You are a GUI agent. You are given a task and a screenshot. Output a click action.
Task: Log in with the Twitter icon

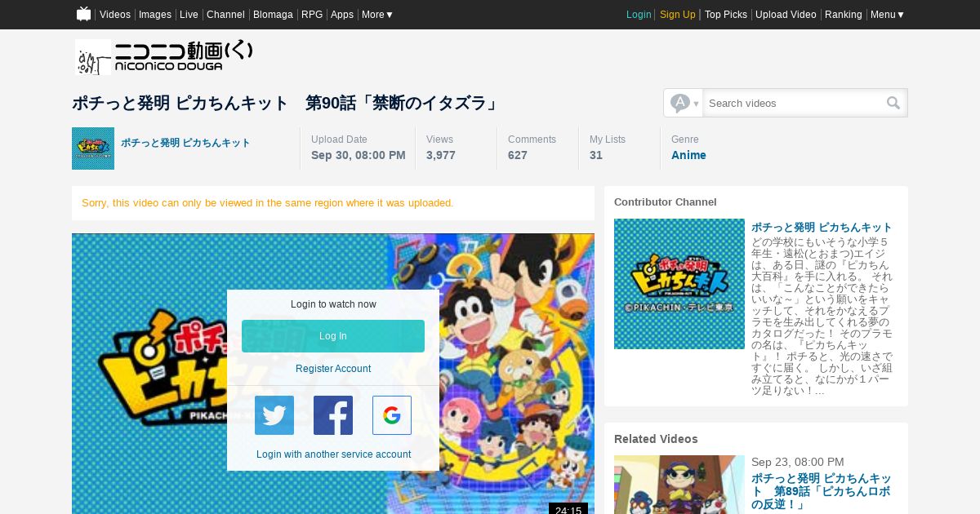(274, 415)
